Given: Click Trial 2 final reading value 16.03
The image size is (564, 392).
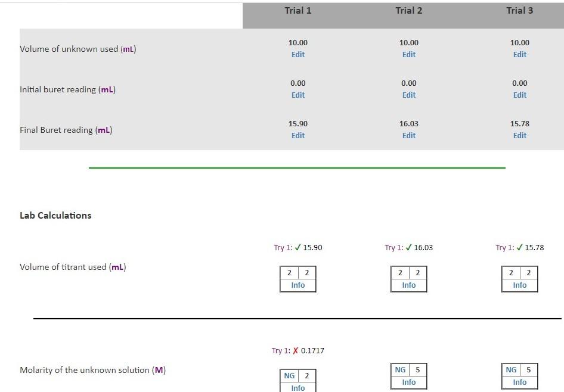Looking at the screenshot, I should pyautogui.click(x=408, y=123).
